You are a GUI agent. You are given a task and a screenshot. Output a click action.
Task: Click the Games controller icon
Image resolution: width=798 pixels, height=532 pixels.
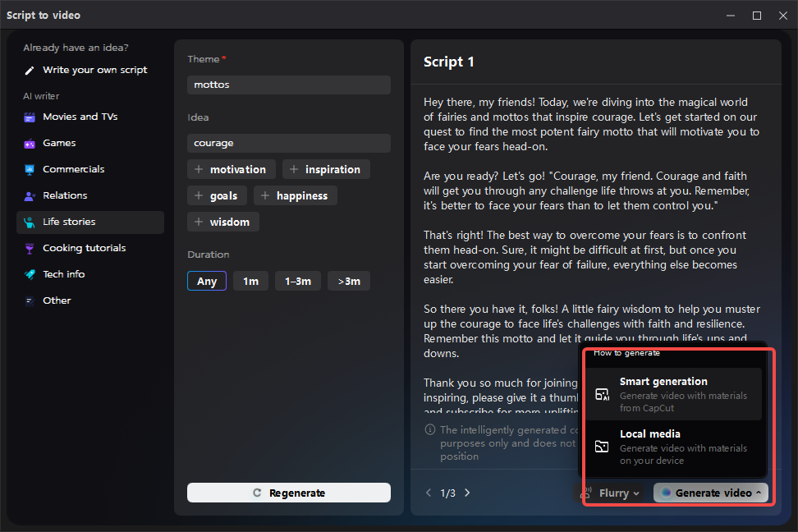click(x=30, y=144)
